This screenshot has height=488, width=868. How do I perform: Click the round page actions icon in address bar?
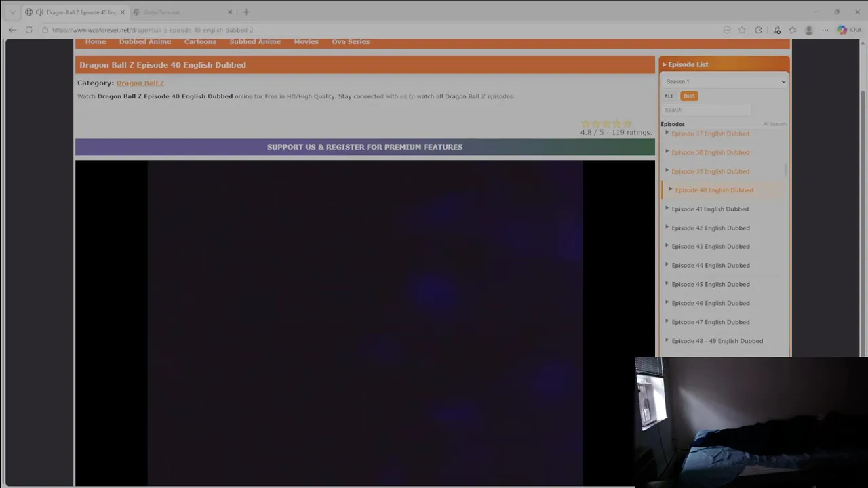(x=727, y=30)
